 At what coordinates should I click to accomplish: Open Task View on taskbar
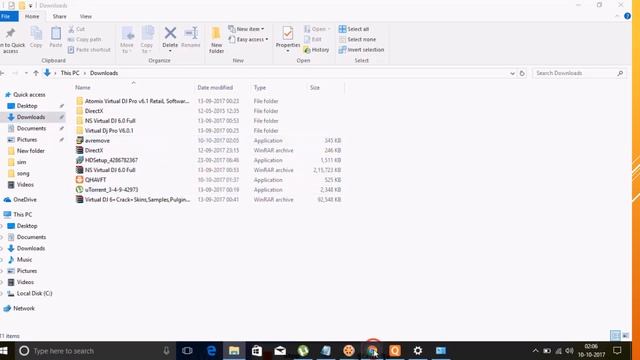tap(187, 351)
